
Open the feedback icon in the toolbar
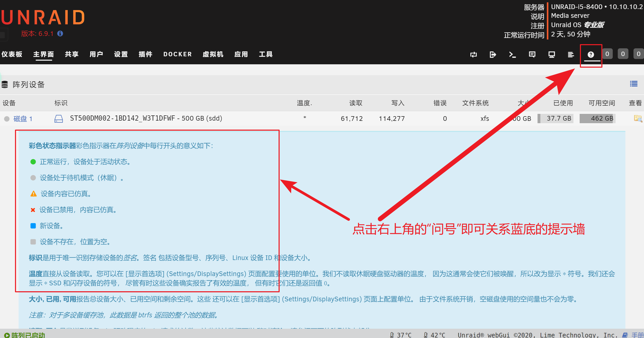tap(532, 54)
